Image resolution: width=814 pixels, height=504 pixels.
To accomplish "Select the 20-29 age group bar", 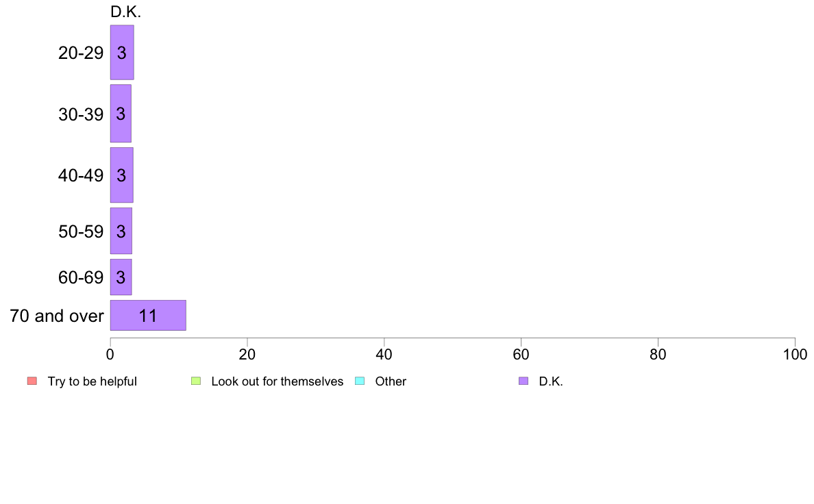I will tap(122, 53).
